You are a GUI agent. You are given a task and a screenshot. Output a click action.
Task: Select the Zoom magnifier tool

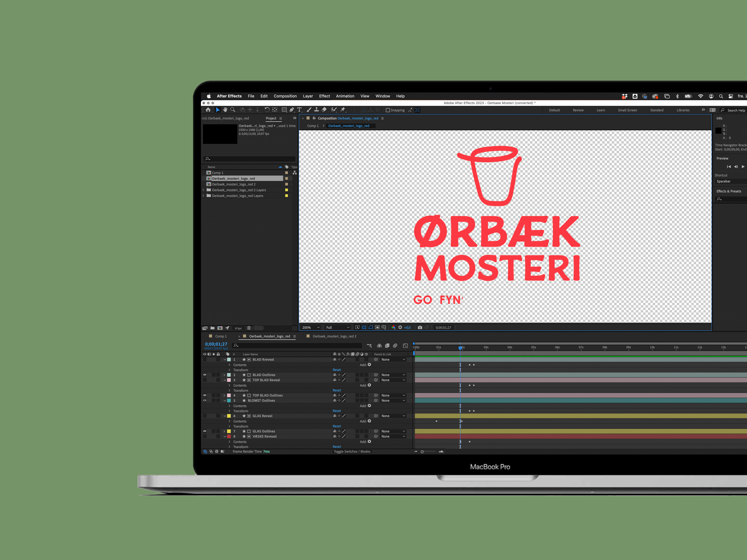pyautogui.click(x=233, y=110)
